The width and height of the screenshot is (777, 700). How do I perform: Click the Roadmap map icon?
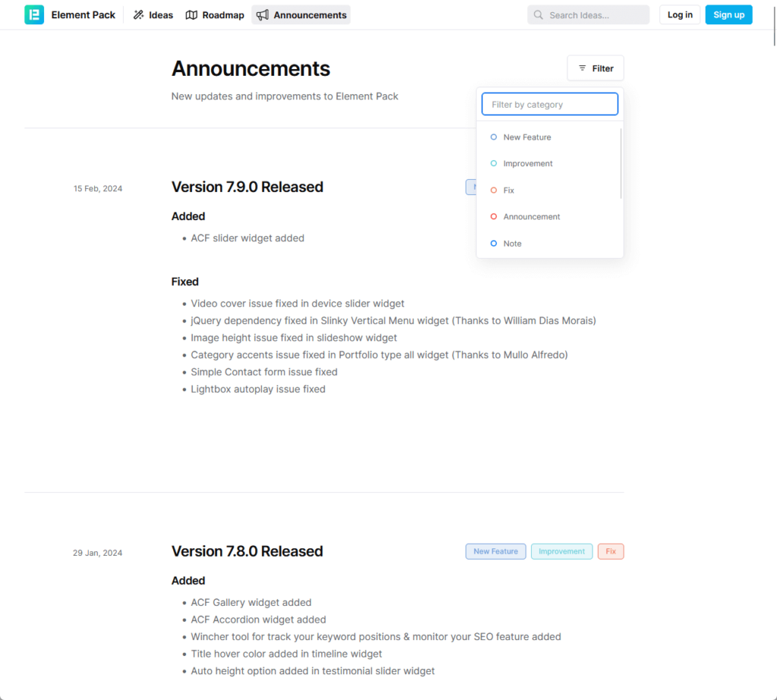pyautogui.click(x=191, y=15)
